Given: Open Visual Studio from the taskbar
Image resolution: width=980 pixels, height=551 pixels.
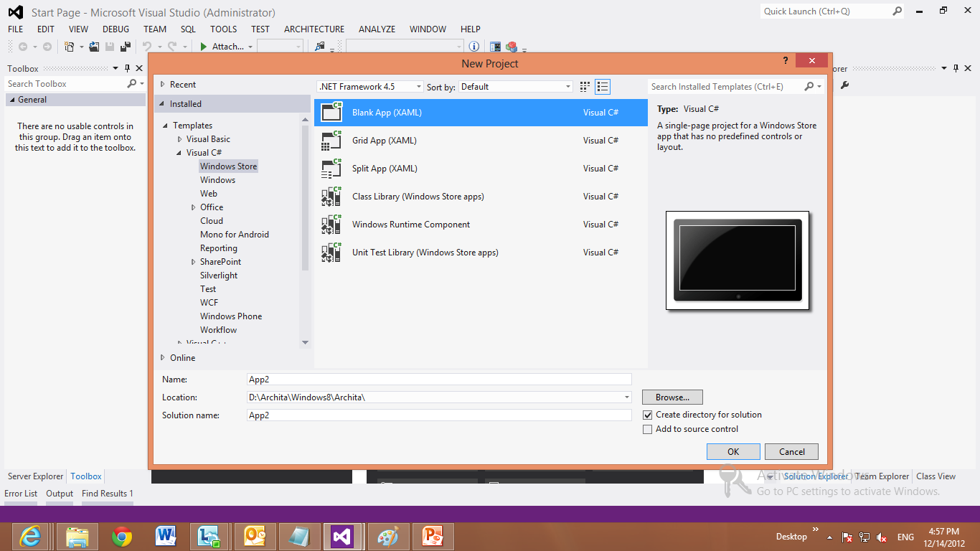Looking at the screenshot, I should click(x=343, y=536).
